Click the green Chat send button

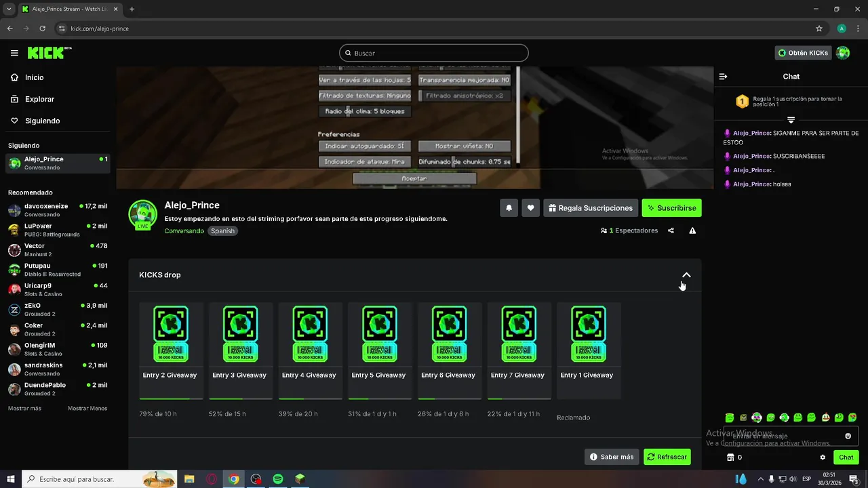(846, 457)
